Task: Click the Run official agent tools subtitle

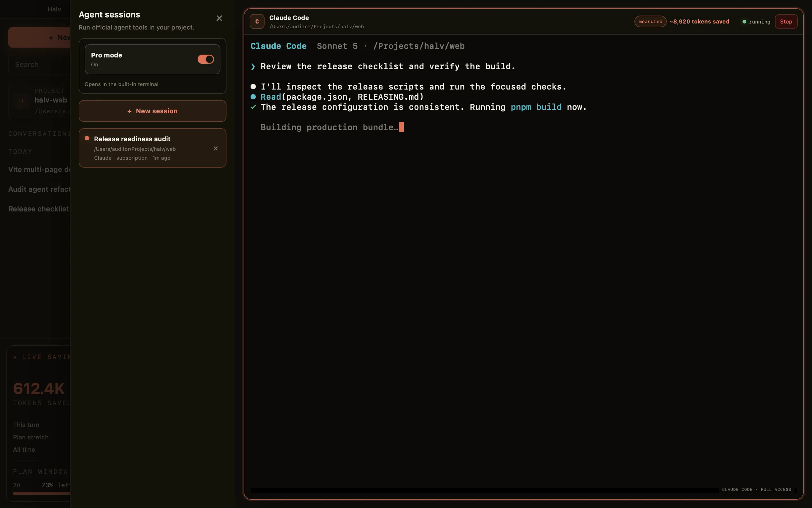Action: (137, 27)
